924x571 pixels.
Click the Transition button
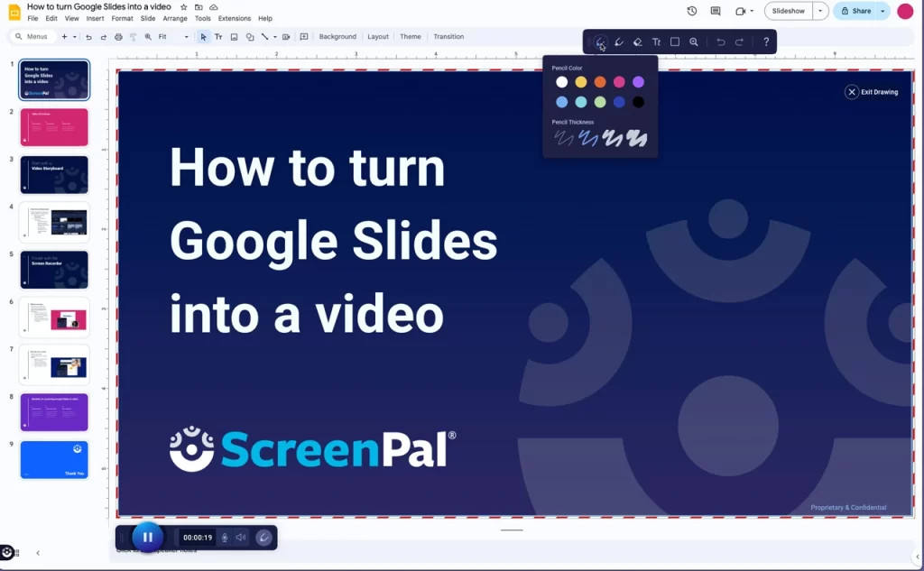coord(448,37)
